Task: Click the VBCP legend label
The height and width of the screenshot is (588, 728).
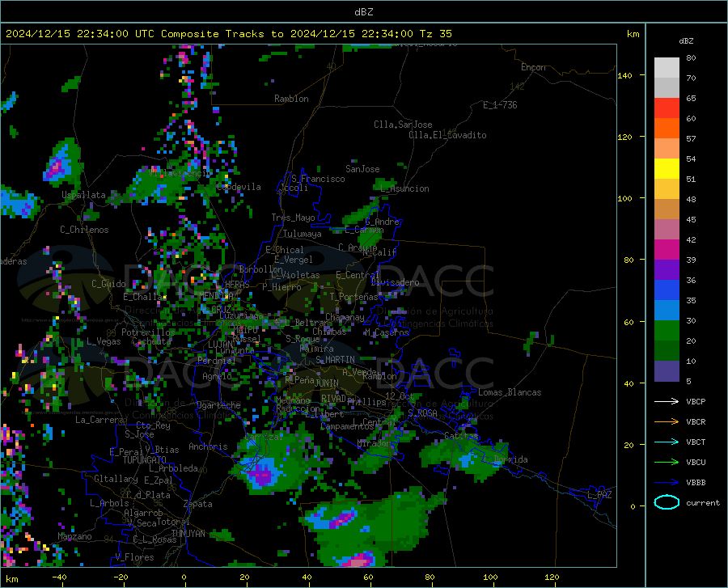Action: tap(696, 401)
